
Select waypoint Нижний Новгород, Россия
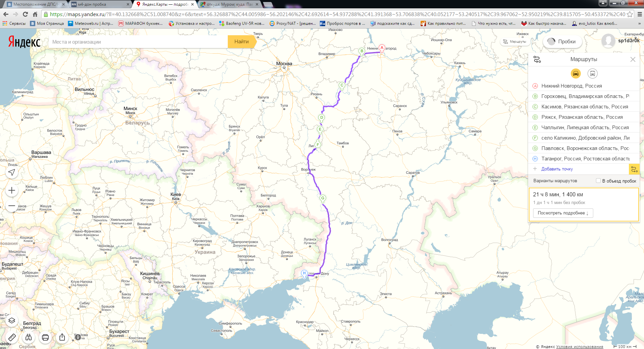coord(584,86)
